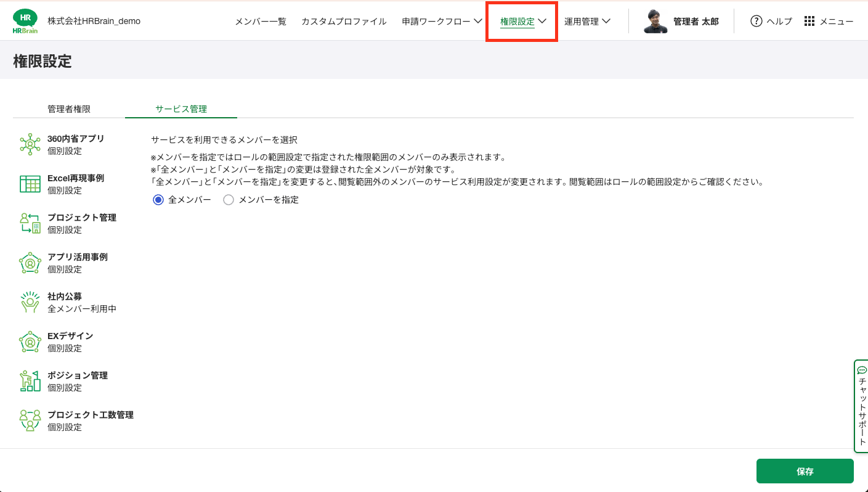
Task: Go to メンバー一覧 in navigation
Action: click(x=261, y=21)
